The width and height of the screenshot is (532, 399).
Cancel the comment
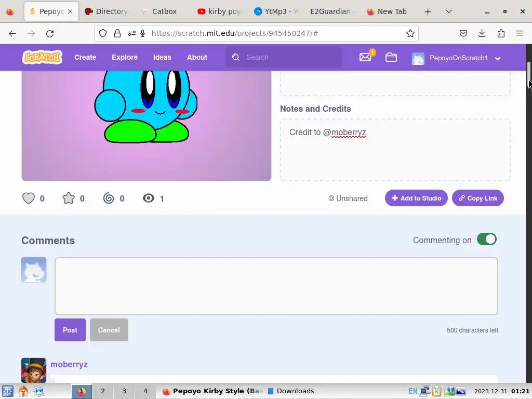[109, 330]
